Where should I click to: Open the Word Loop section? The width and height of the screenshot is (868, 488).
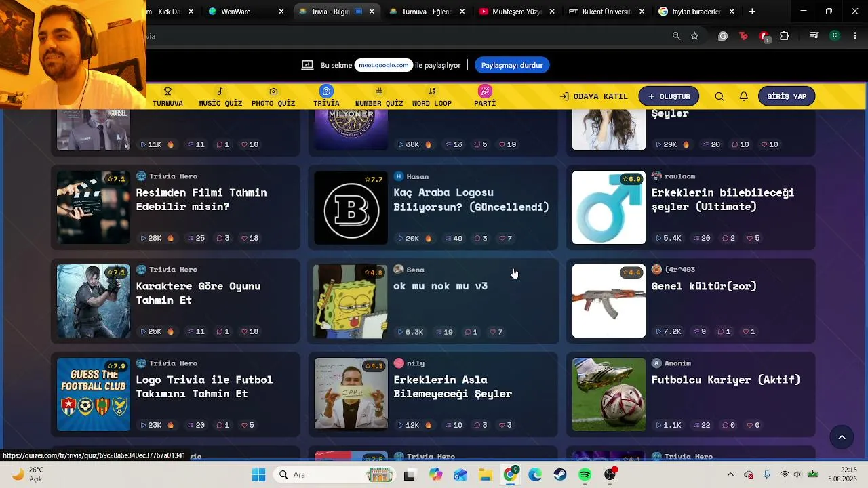click(432, 96)
